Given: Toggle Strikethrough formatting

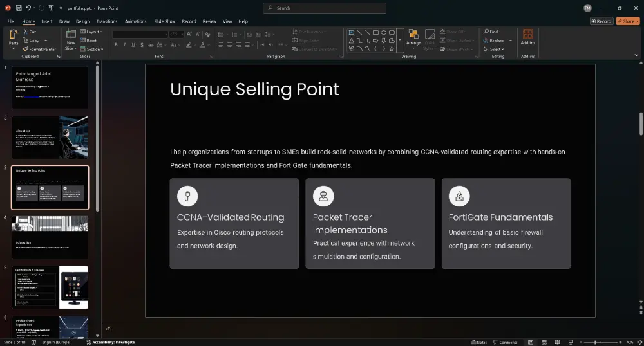Looking at the screenshot, I should coord(151,45).
